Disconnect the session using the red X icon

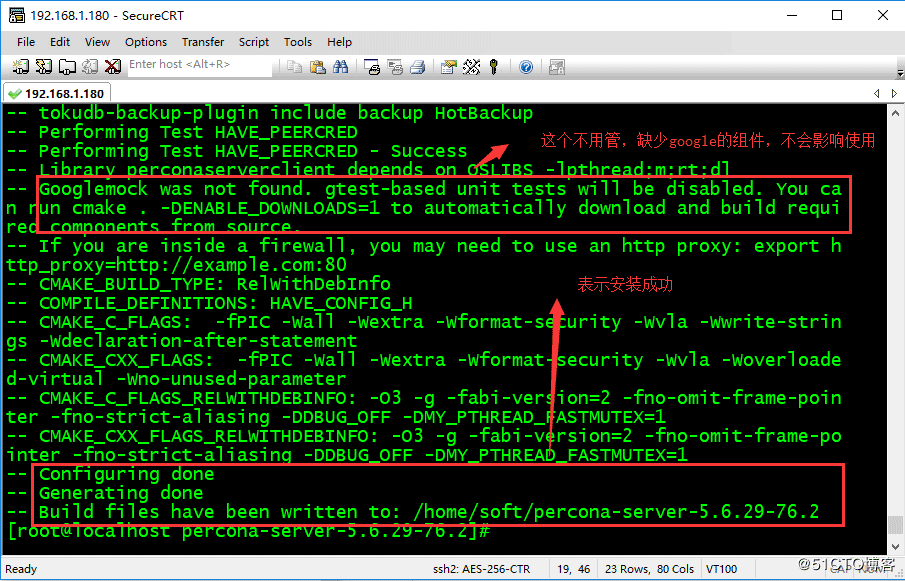click(x=111, y=67)
